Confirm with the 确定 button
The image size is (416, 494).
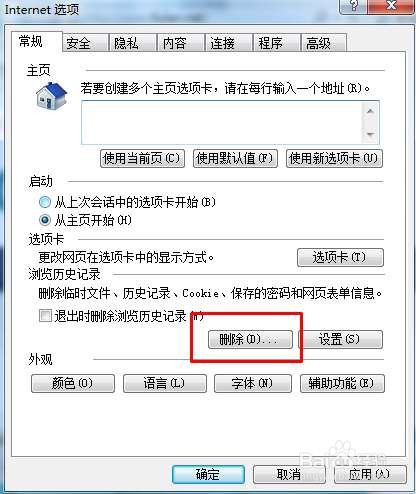pyautogui.click(x=208, y=474)
